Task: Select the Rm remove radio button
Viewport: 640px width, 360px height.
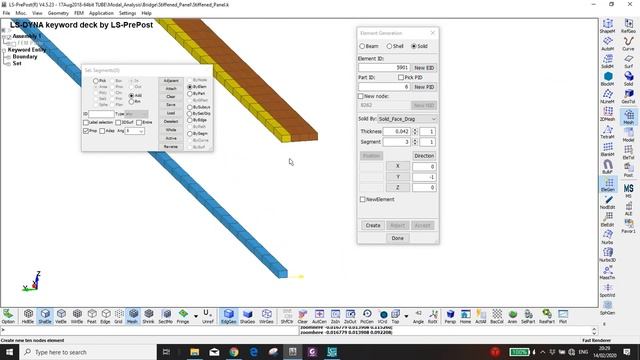Action: click(x=131, y=101)
